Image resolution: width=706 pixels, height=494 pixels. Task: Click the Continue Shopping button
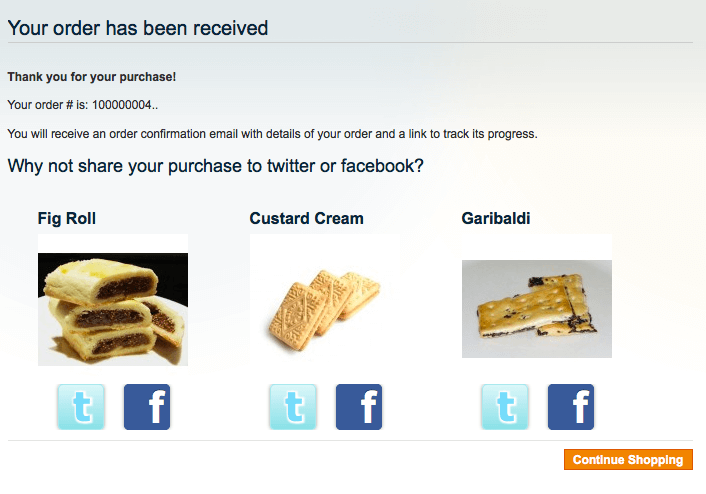coord(628,459)
